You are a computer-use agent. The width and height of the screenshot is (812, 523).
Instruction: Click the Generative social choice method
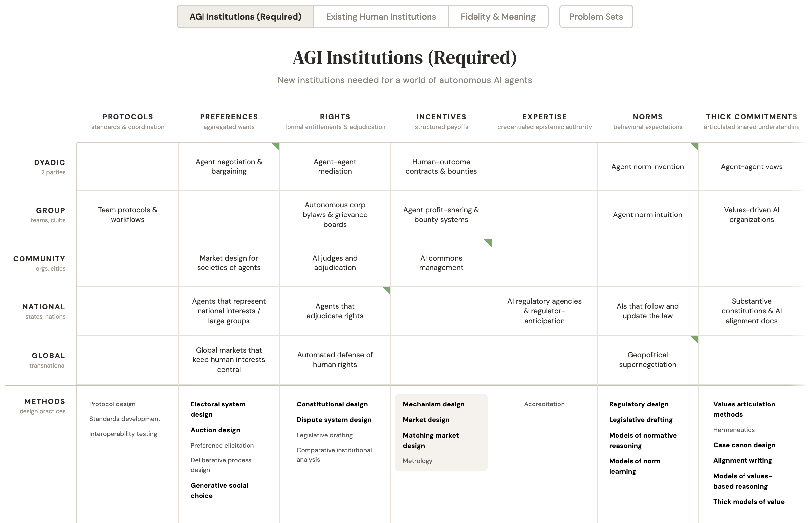click(x=219, y=491)
